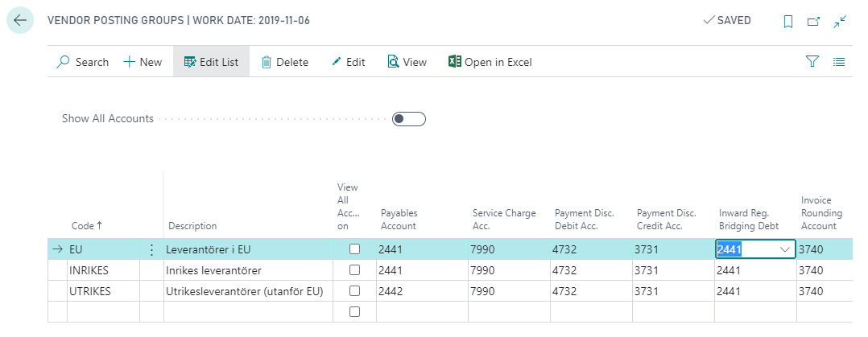Click Payment Disc. Debit 4732 in INRIKES row
This screenshot has height=337, width=868.
point(591,270)
